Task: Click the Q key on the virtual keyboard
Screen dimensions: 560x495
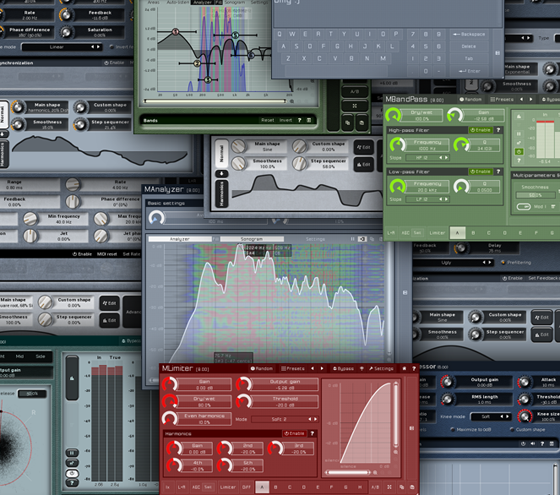Action: coord(279,34)
